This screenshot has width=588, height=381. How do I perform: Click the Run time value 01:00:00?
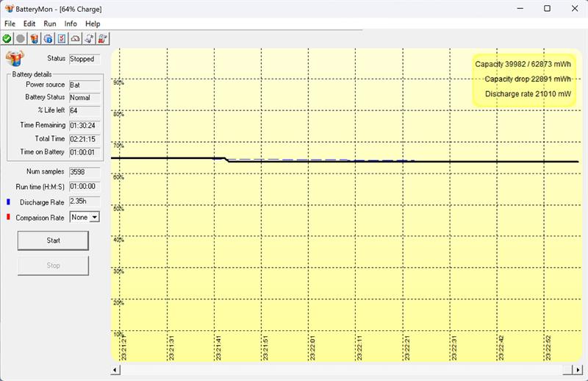coord(85,187)
